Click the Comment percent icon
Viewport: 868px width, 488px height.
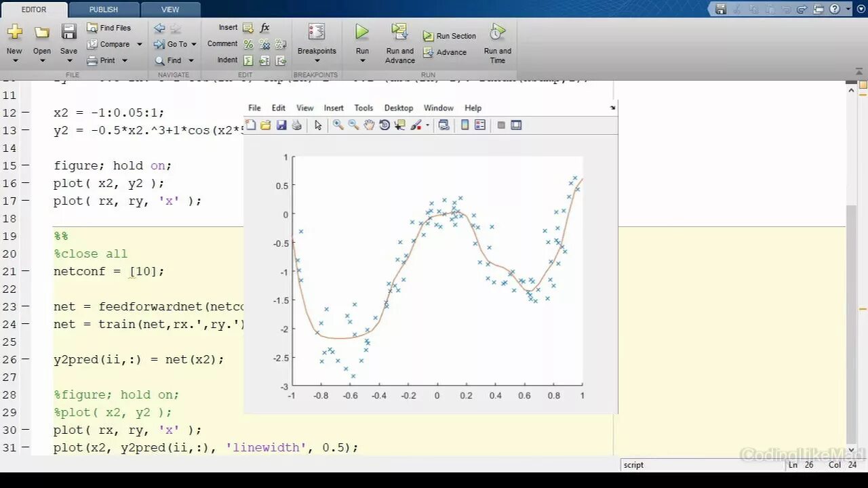point(248,44)
